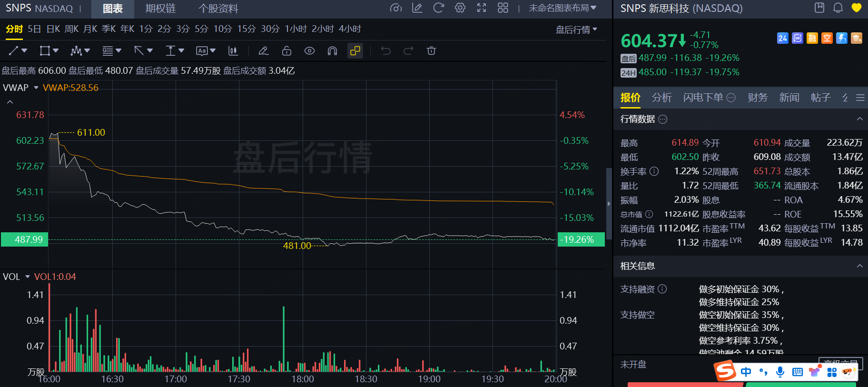Screen dimensions: 868x387
Task: Enter fullscreen chart mode
Action: (x=482, y=8)
